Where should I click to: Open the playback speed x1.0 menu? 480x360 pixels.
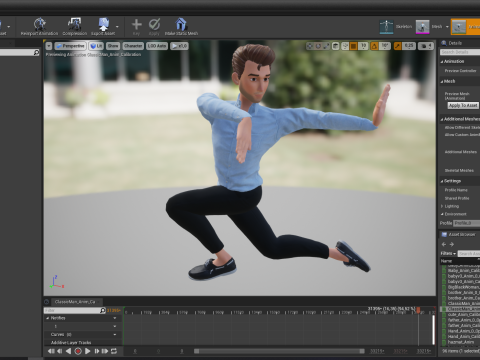click(179, 46)
